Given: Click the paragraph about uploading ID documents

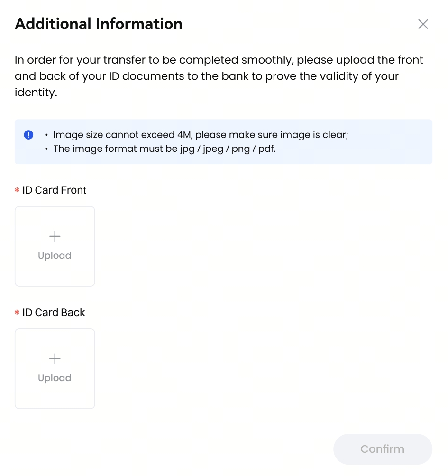Looking at the screenshot, I should pos(219,76).
